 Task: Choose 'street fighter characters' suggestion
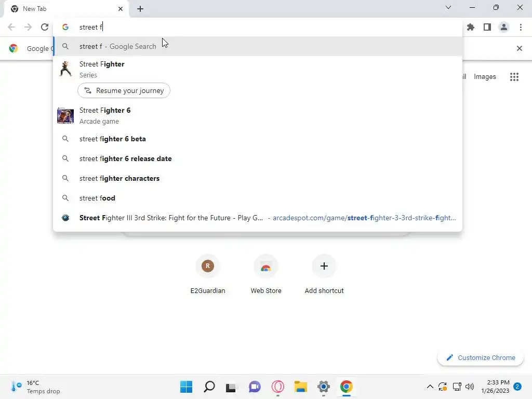tap(258, 178)
